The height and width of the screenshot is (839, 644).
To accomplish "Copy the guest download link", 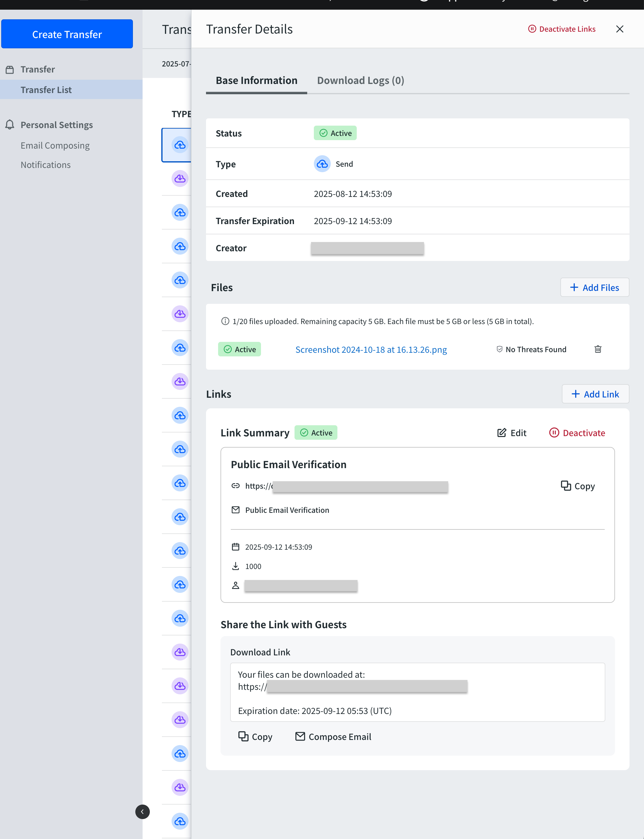I will [255, 736].
